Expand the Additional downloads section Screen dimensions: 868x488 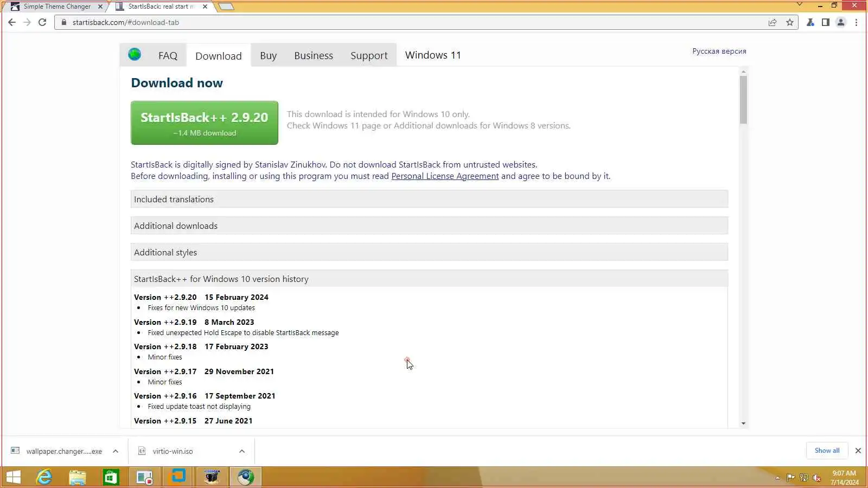click(x=429, y=226)
